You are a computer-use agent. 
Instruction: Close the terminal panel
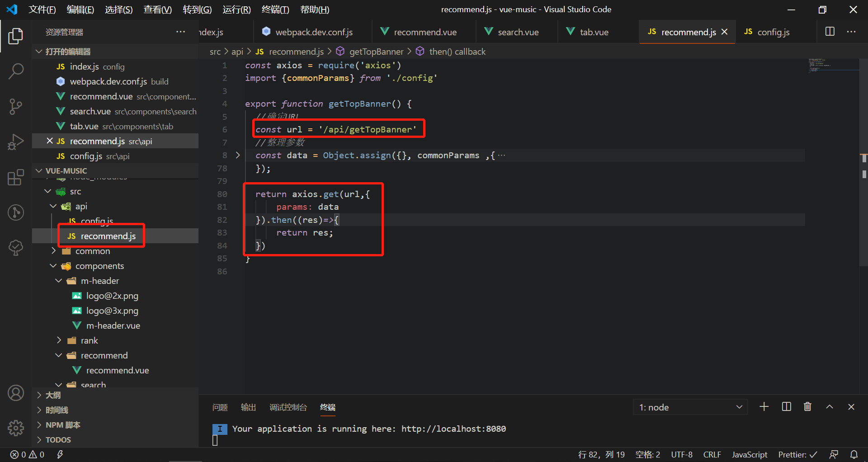[x=851, y=407]
